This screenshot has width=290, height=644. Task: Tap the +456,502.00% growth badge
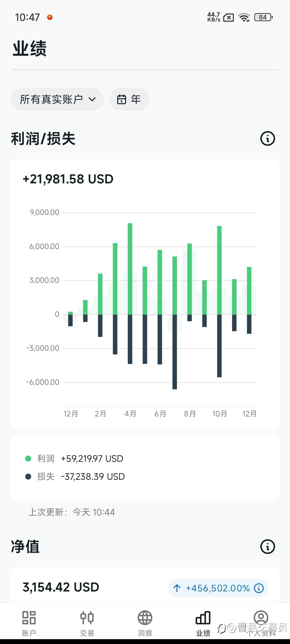tap(218, 588)
